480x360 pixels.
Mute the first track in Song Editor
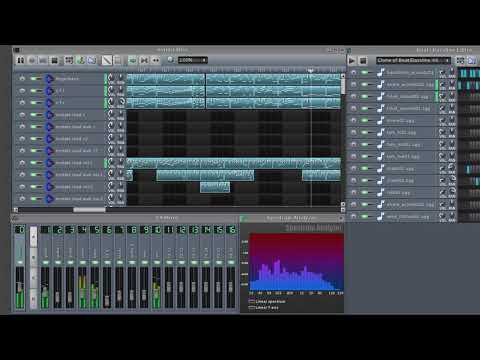[34, 79]
